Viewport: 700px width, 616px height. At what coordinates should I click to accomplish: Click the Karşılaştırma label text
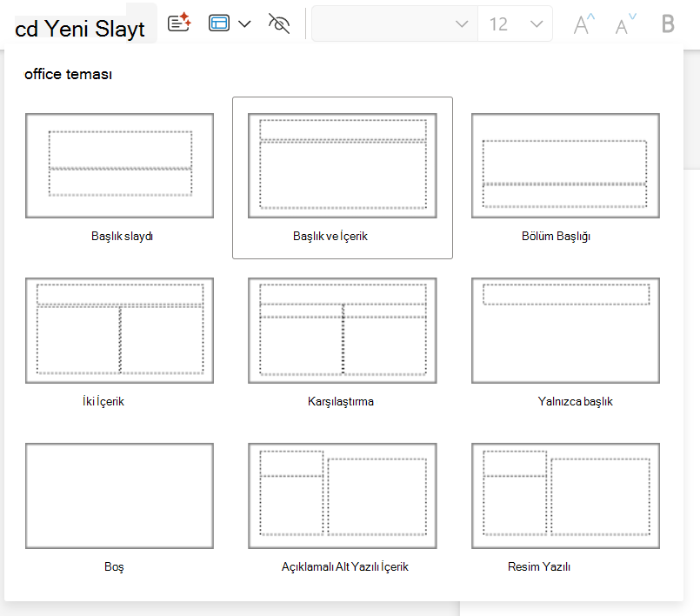(x=341, y=401)
